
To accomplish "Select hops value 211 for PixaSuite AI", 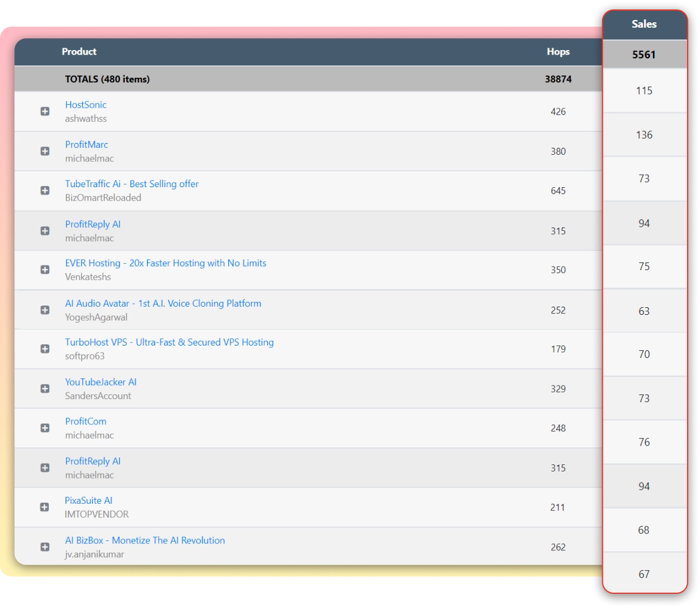I will point(558,507).
